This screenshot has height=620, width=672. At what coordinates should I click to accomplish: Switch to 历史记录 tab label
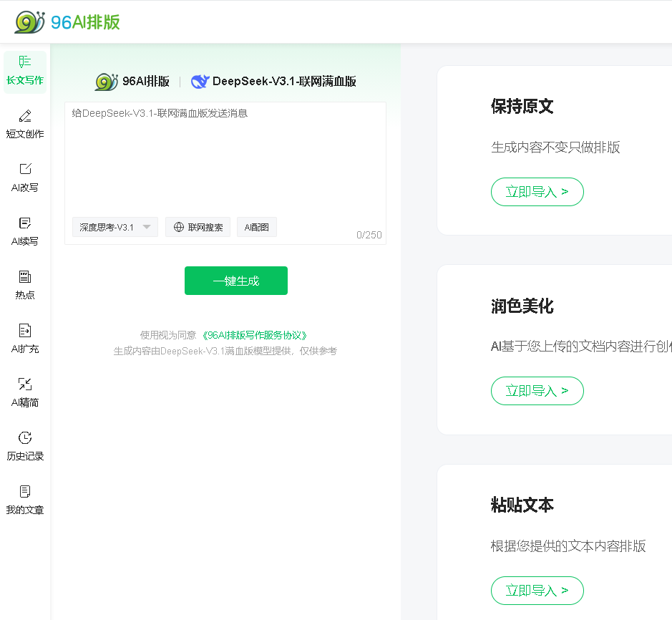click(25, 456)
